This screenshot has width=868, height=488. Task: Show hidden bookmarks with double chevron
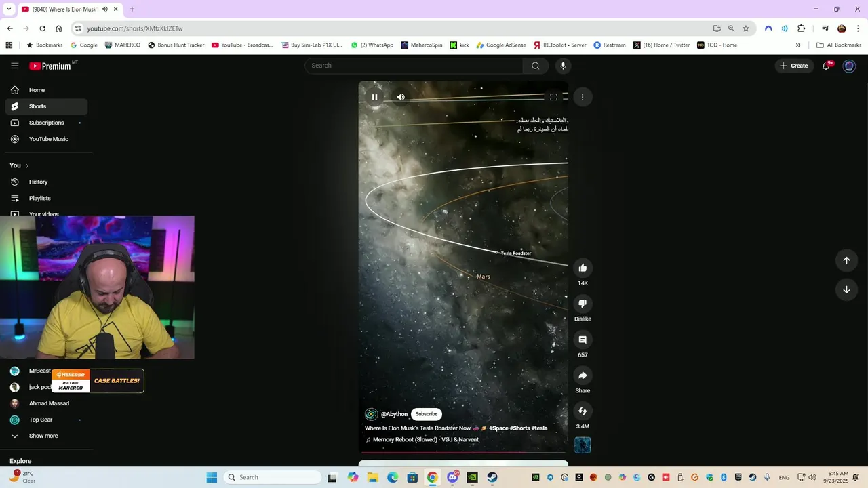coord(798,45)
